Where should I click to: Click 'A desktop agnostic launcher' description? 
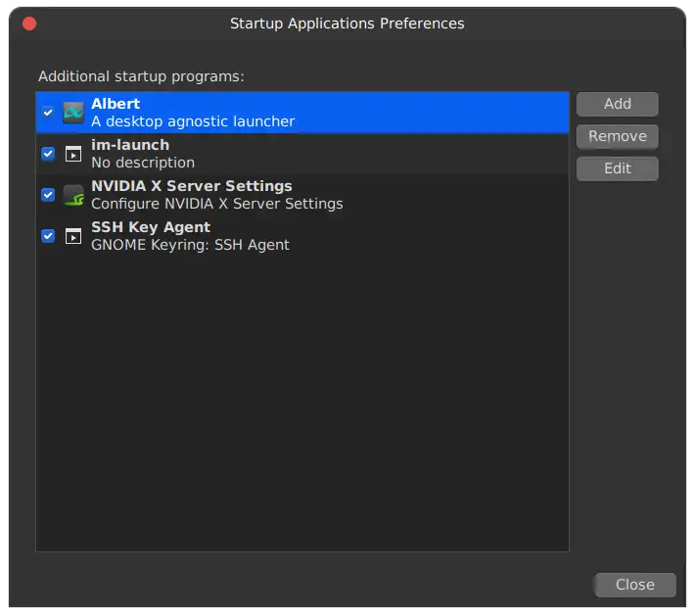193,121
